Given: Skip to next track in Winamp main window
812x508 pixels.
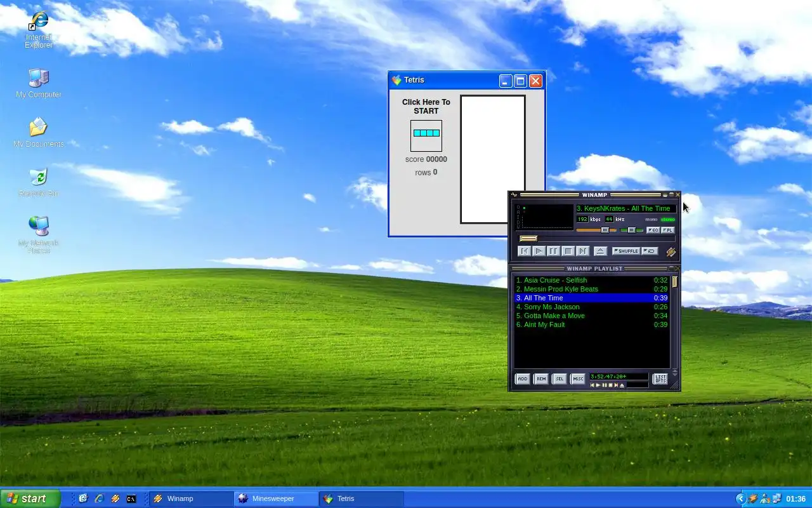Looking at the screenshot, I should [x=583, y=251].
